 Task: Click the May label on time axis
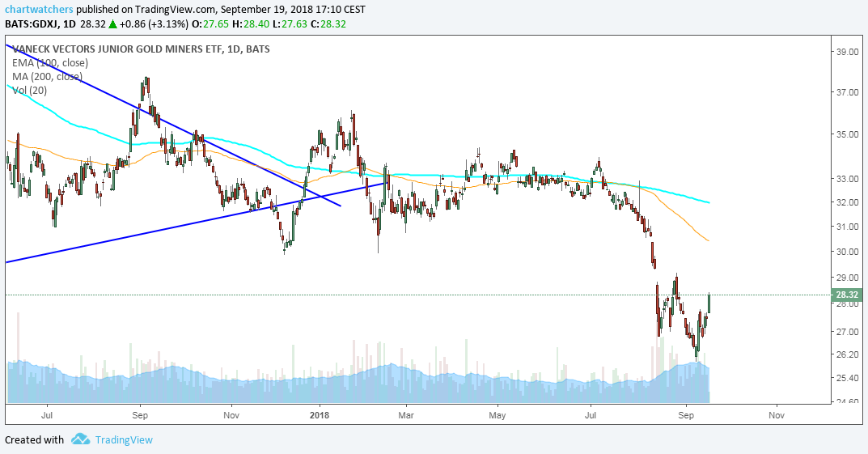coord(498,415)
